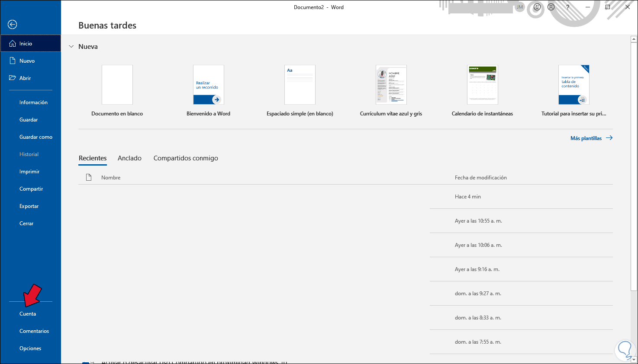The height and width of the screenshot is (364, 638).
Task: Open Help via the question mark icon
Action: (x=567, y=7)
